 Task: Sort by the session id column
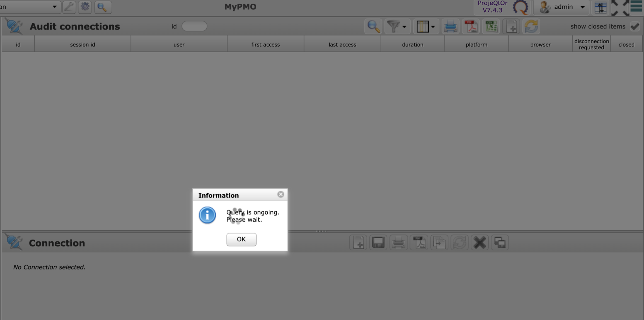[83, 45]
